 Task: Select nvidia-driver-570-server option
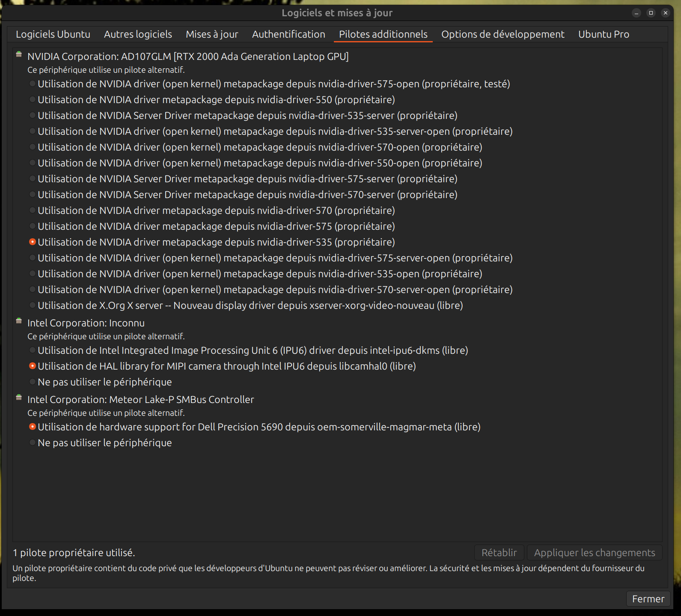coord(33,195)
